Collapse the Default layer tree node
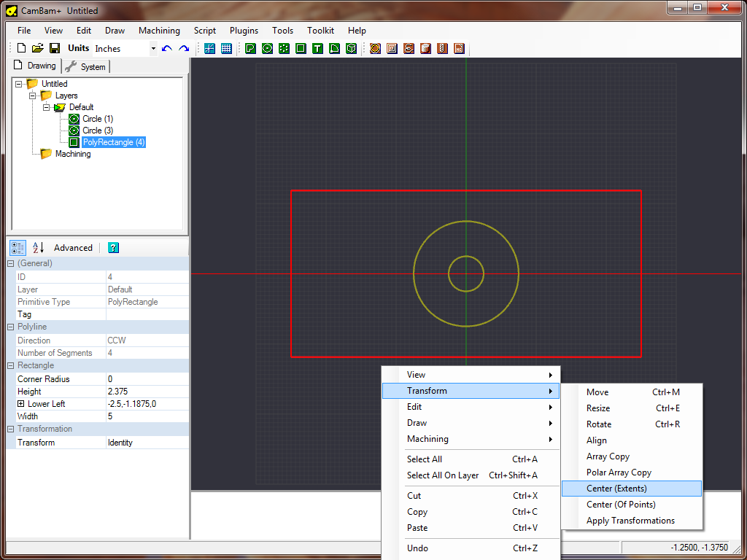Image resolution: width=747 pixels, height=560 pixels. coord(46,107)
